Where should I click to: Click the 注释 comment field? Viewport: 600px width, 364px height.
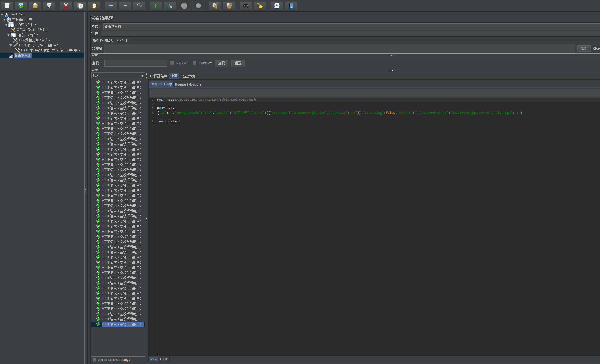[350, 34]
